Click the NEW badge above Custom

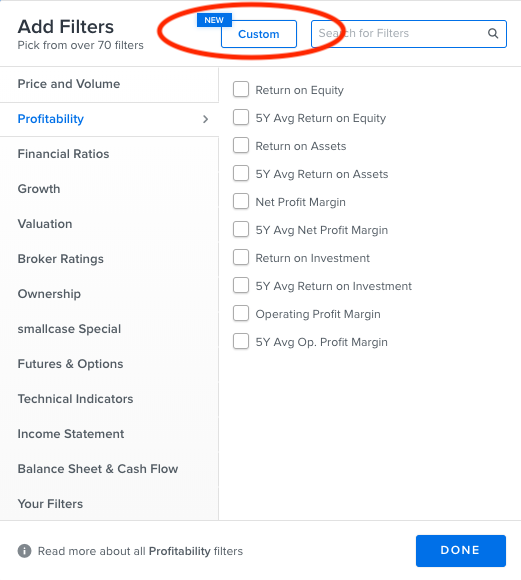tap(214, 20)
